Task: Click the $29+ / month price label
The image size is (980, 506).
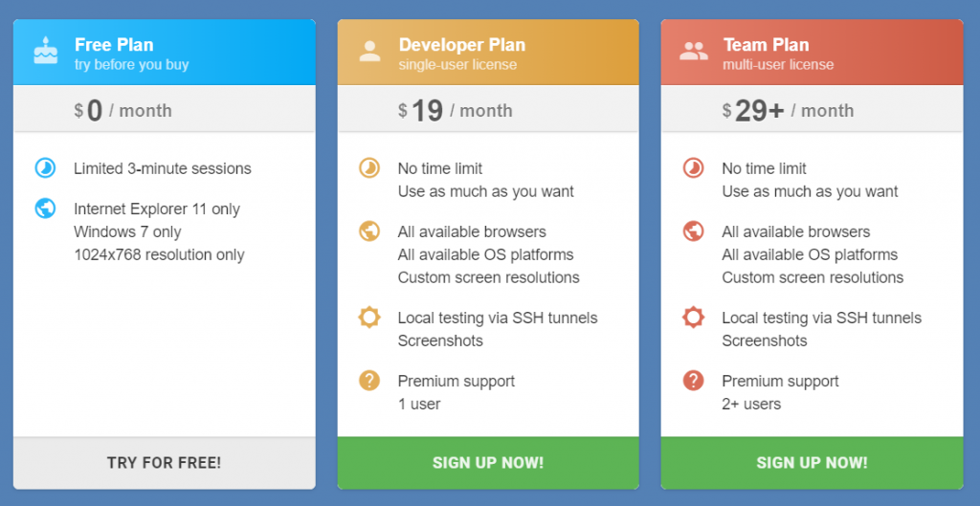Action: tap(788, 110)
